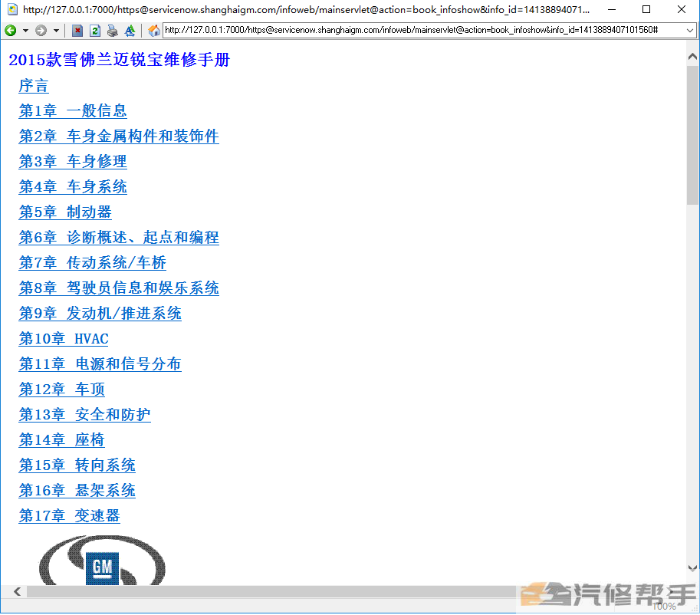Open the Back history dropdown arrow
Image resolution: width=700 pixels, height=615 pixels.
tap(25, 31)
